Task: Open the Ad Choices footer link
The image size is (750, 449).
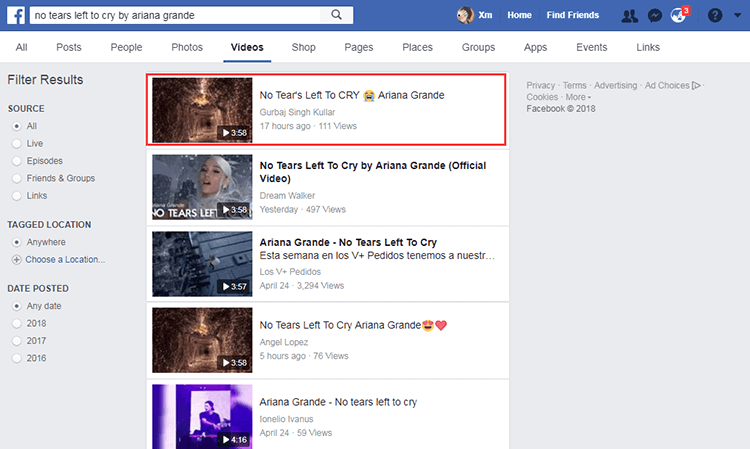Action: (x=667, y=86)
